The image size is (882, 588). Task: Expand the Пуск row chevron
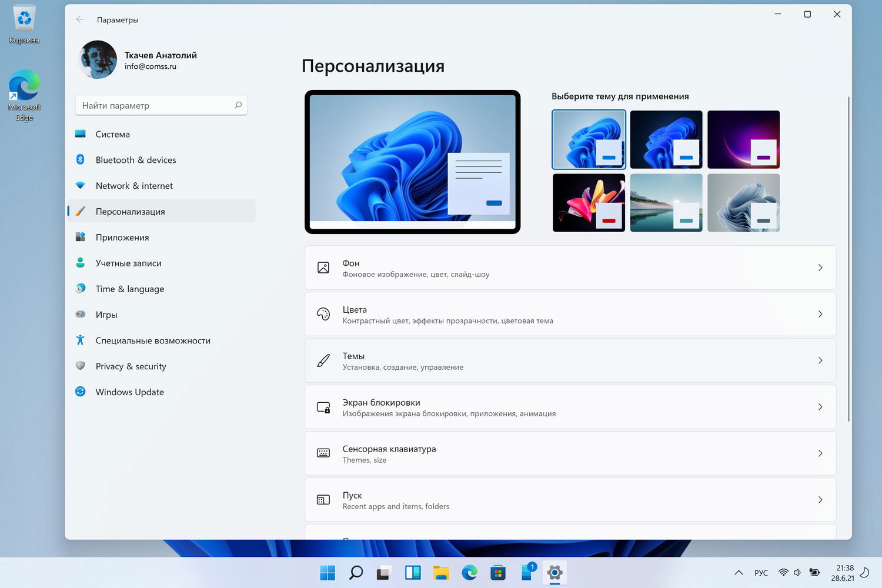(x=820, y=500)
